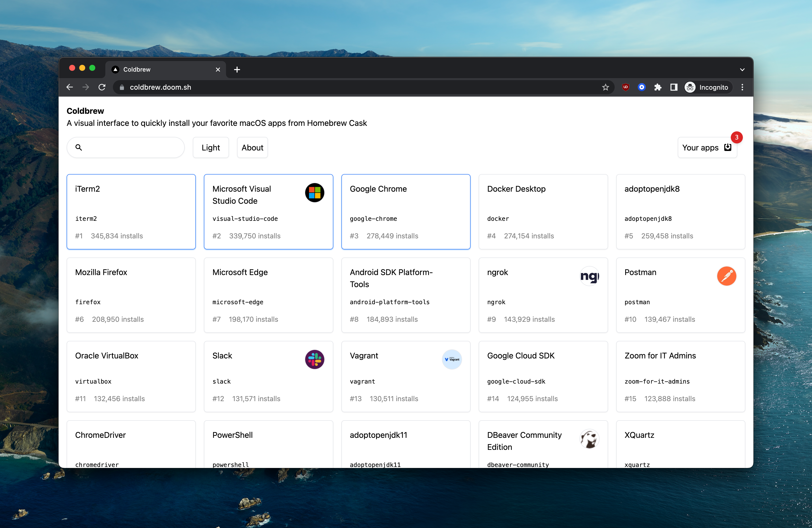Click the 'google-cloud-sdk' cask name
The height and width of the screenshot is (528, 812).
516,381
